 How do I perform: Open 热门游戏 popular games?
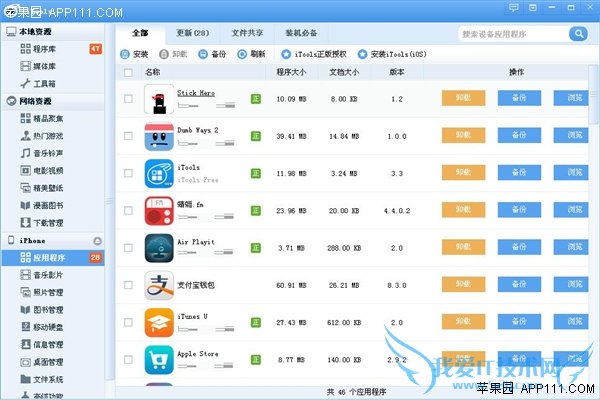click(x=52, y=136)
